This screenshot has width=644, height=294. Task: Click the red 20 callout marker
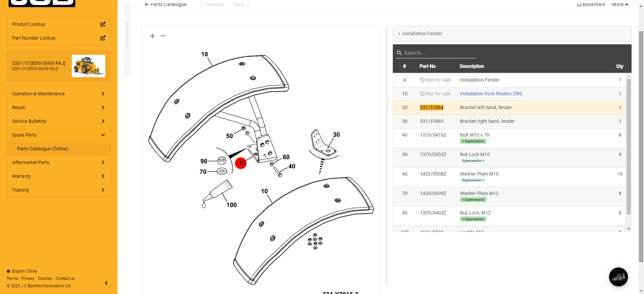[x=241, y=163]
